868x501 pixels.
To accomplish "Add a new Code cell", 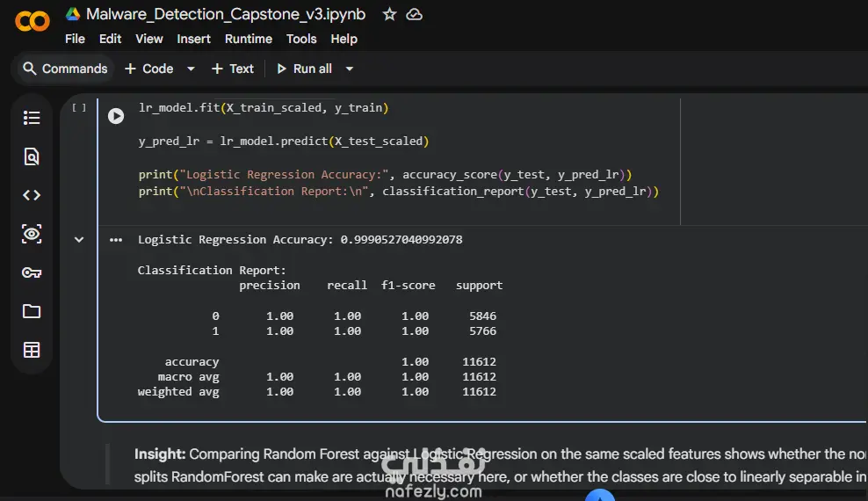I will 148,69.
